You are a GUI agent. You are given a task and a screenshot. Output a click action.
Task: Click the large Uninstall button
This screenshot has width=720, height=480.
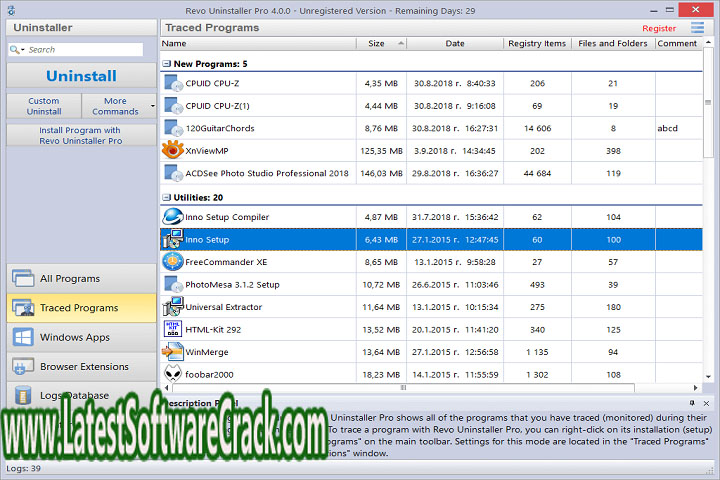[81, 76]
